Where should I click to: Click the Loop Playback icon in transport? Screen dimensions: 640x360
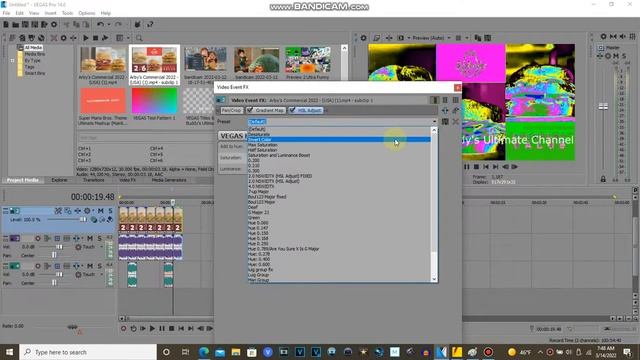point(133,329)
